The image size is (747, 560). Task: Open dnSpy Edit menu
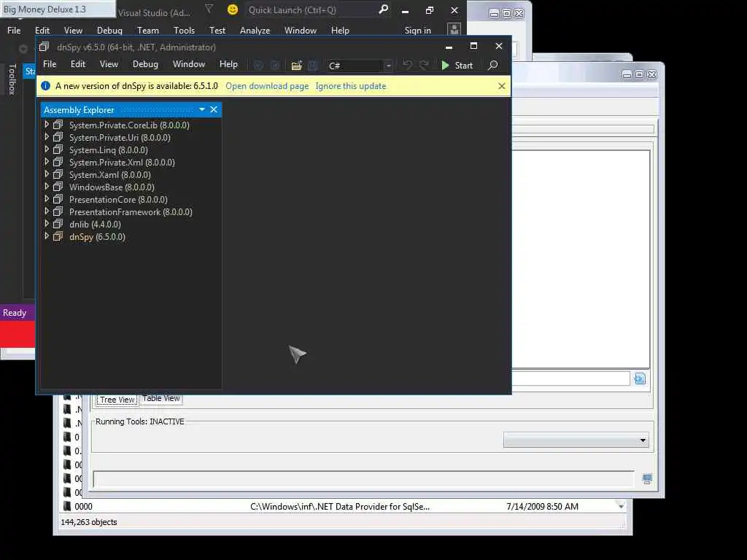[x=77, y=64]
